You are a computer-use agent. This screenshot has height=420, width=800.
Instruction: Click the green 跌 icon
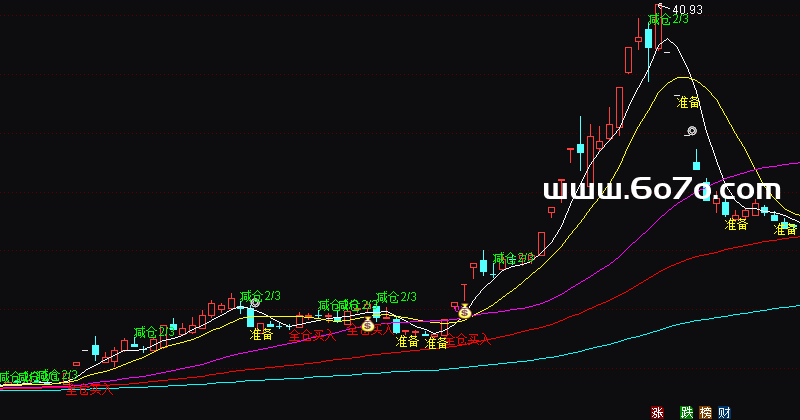(686, 412)
